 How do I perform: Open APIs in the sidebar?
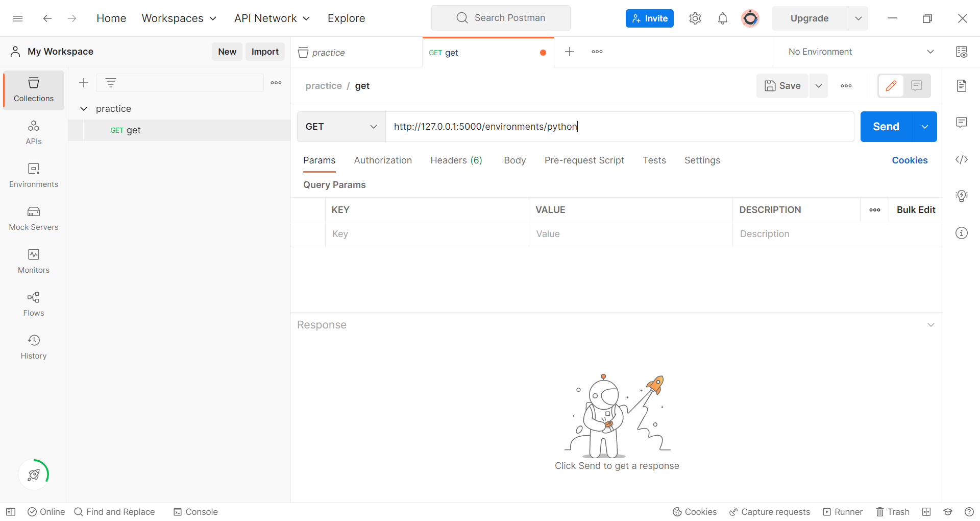click(34, 133)
